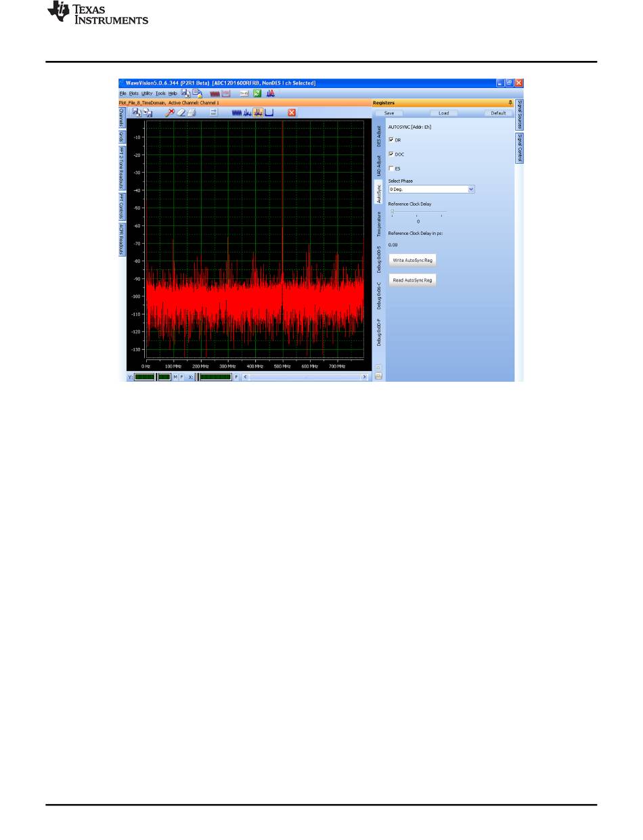Switch to DES Adjust register tab

[379, 136]
